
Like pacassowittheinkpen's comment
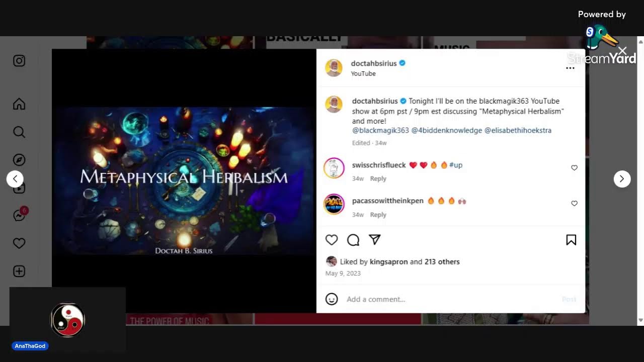(574, 204)
